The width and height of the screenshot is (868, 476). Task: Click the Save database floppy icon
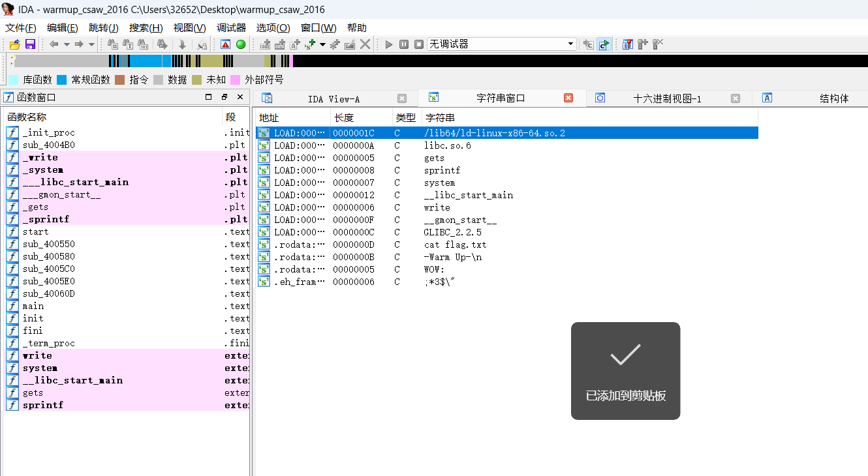pyautogui.click(x=30, y=44)
